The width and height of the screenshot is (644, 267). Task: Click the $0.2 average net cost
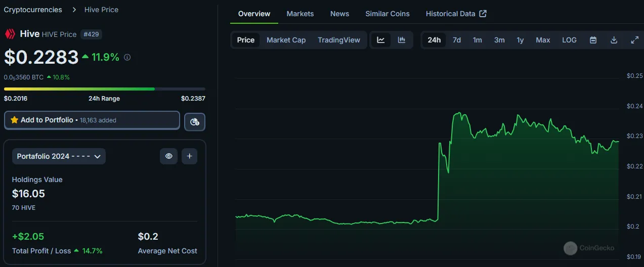(x=148, y=236)
